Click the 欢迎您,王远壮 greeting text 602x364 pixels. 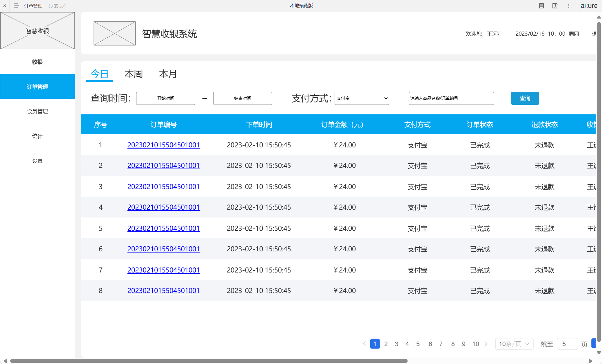coord(484,34)
